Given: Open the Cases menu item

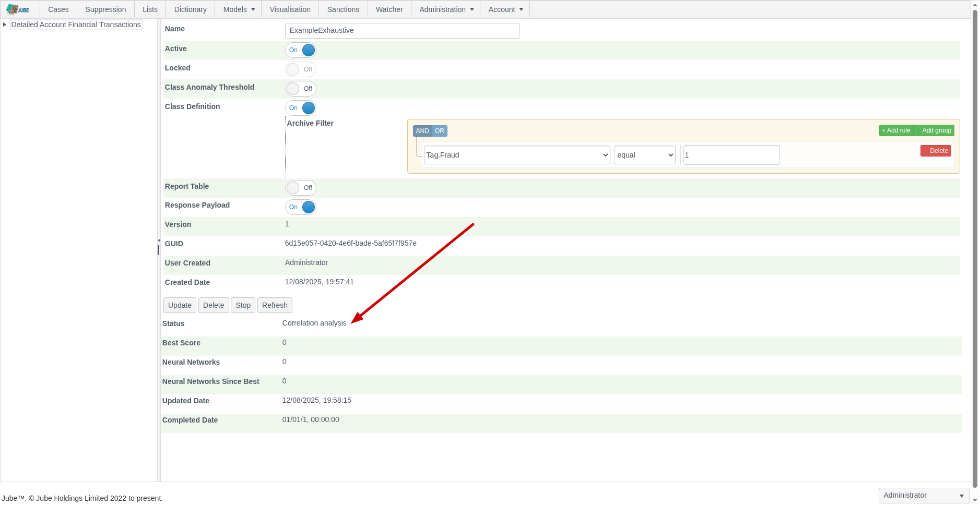Looking at the screenshot, I should coord(58,9).
